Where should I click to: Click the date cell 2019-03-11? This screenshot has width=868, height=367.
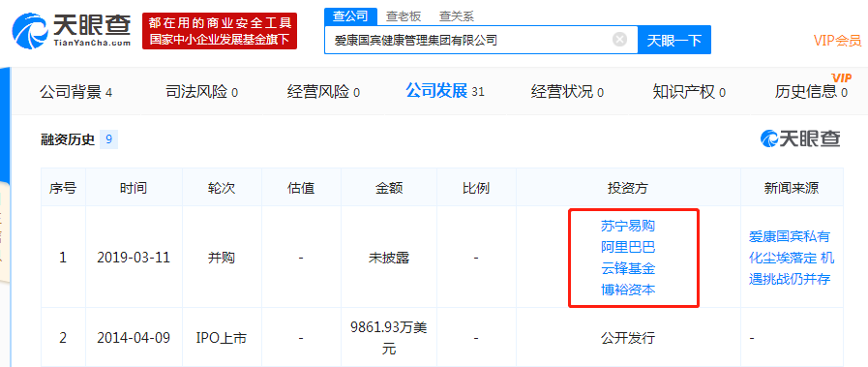(134, 258)
